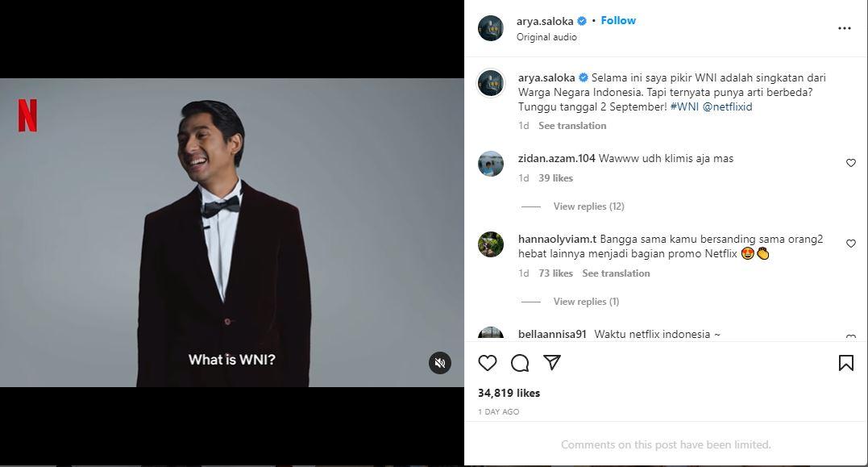Like hannaolyviam.t's comment
The image size is (868, 467).
point(850,244)
